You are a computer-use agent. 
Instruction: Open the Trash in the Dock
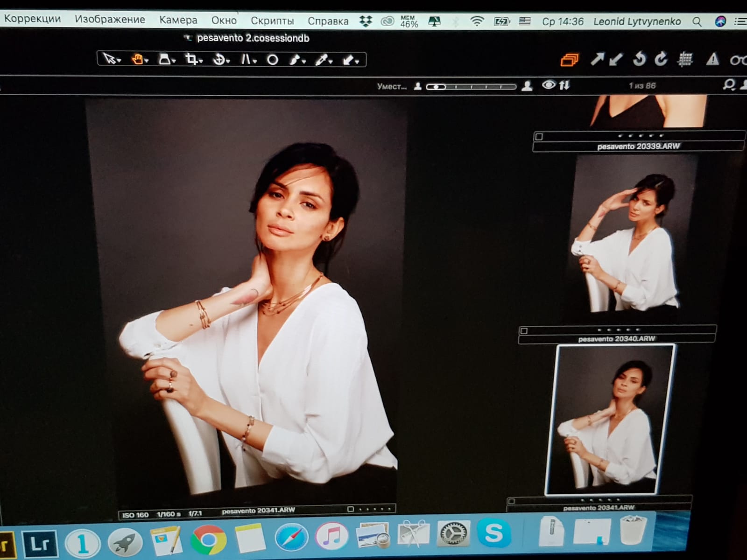[633, 530]
